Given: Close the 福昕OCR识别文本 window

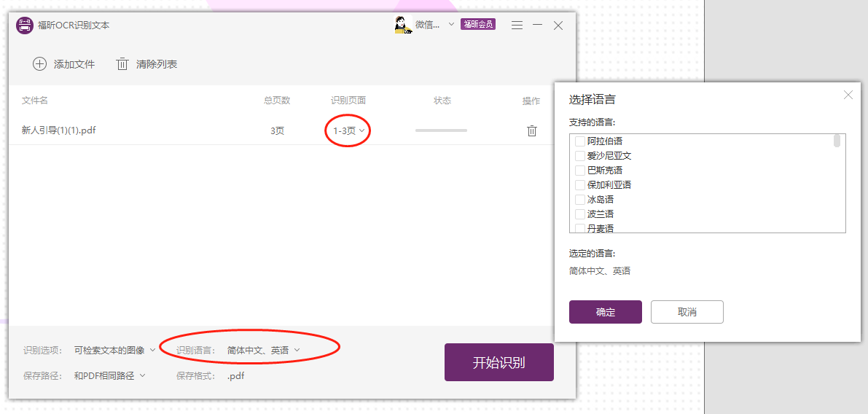Looking at the screenshot, I should 558,25.
